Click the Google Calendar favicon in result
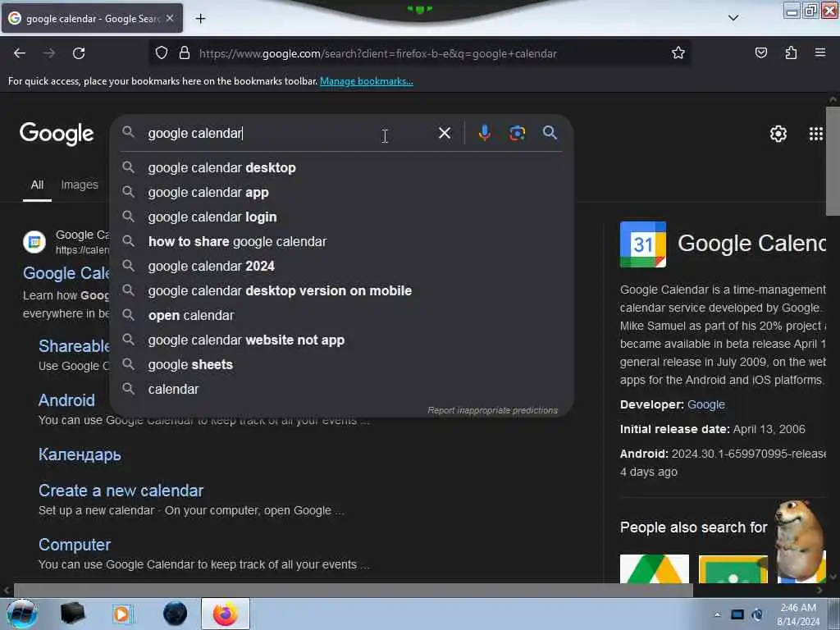Screen dimensions: 840x630 34,242
